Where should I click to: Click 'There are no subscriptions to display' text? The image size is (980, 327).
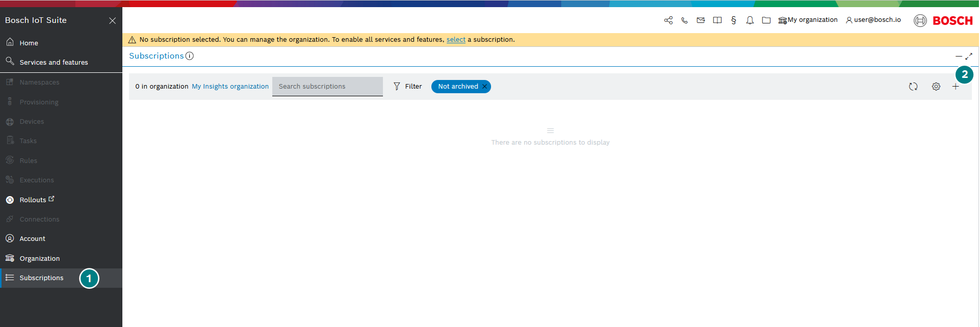550,143
